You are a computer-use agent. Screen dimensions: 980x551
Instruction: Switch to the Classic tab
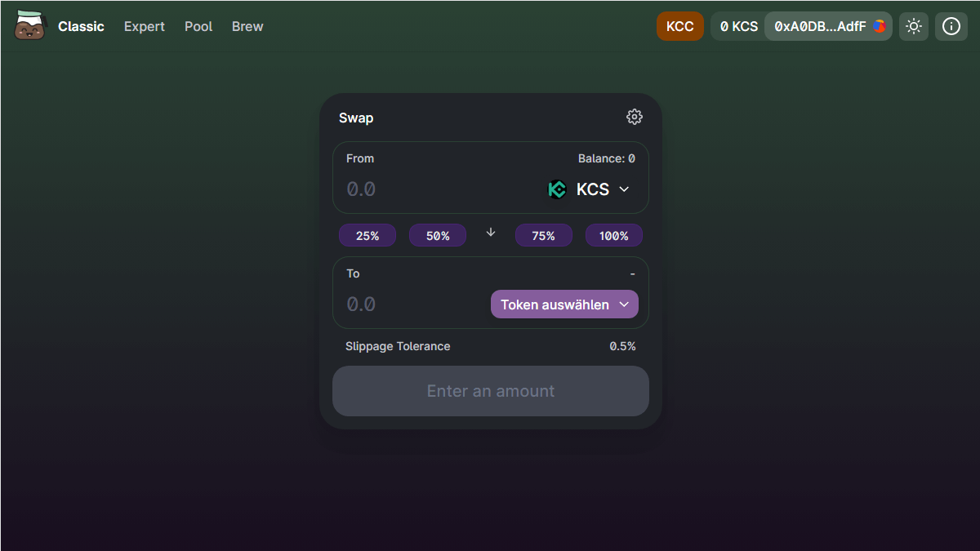81,26
